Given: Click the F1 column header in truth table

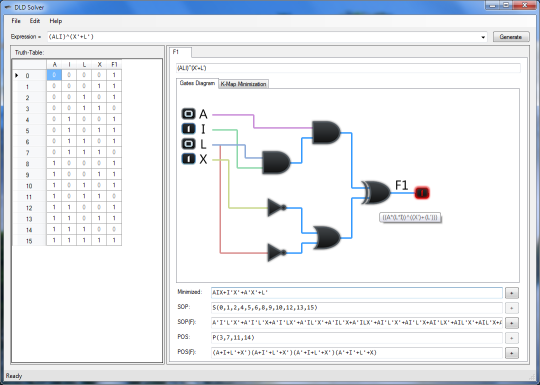Looking at the screenshot, I should pos(114,64).
